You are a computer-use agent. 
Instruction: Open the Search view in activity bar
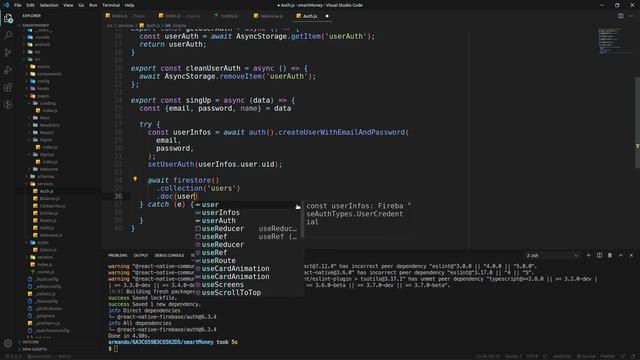coord(8,35)
